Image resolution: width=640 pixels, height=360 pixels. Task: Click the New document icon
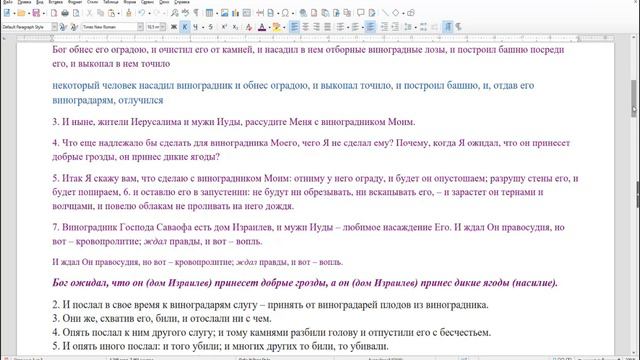pyautogui.click(x=7, y=13)
